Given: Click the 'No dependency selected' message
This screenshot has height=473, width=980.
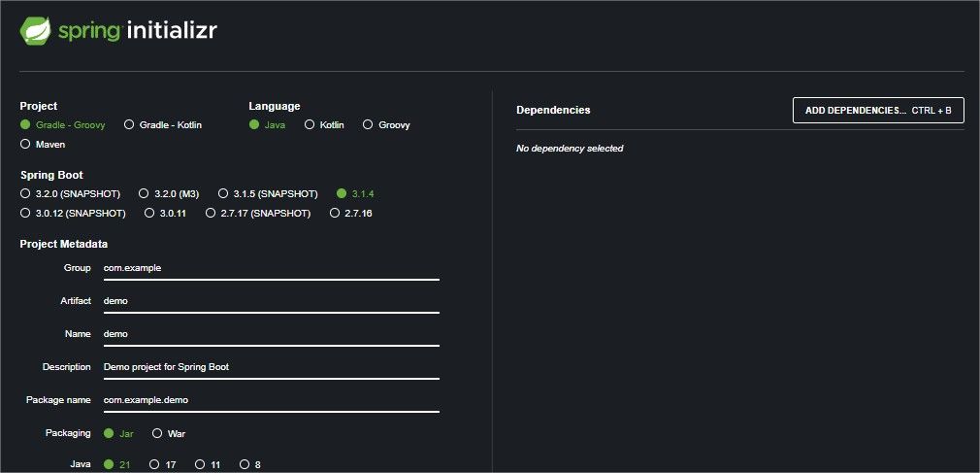Looking at the screenshot, I should click(x=570, y=149).
